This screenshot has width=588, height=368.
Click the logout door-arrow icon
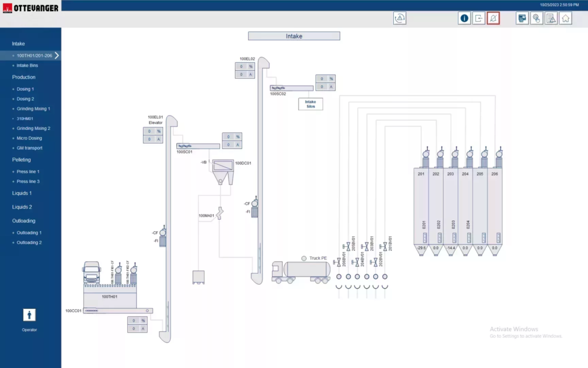click(479, 18)
